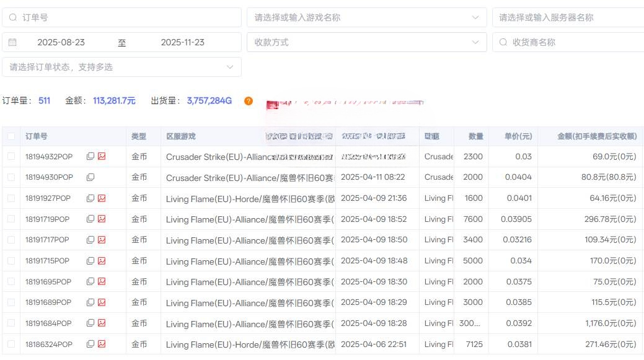Viewport: 644px width, 360px height.
Task: Click the start date field showing 2025-08-23
Action: [61, 42]
